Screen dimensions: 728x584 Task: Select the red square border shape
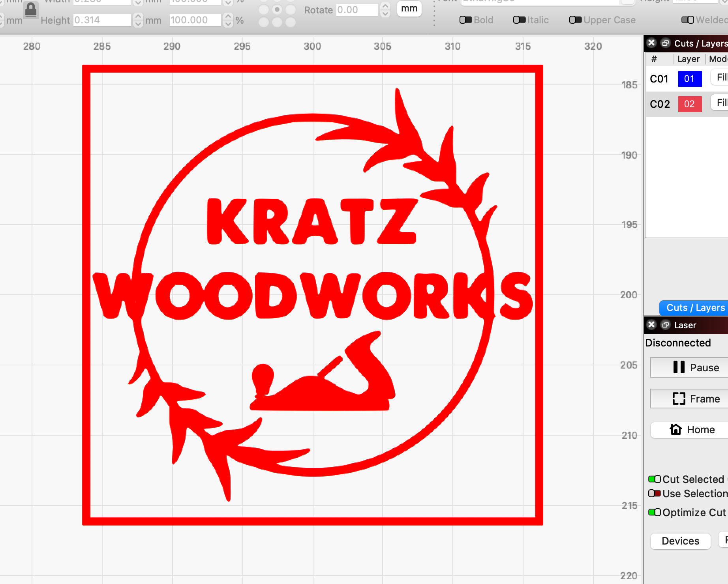[x=313, y=69]
